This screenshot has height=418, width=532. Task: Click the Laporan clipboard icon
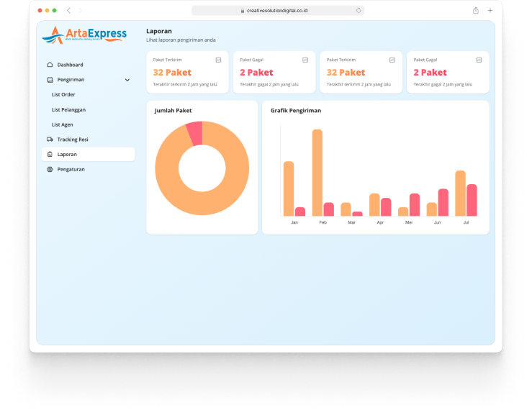(x=50, y=155)
